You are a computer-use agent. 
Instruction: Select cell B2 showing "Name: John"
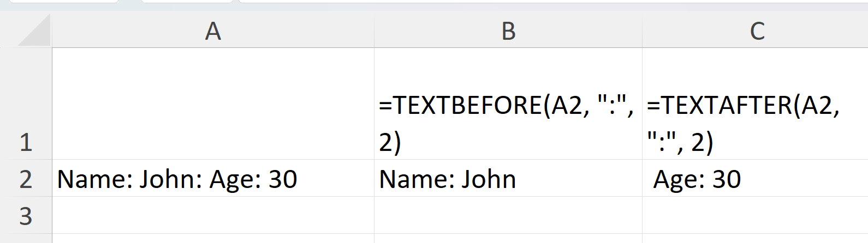508,179
